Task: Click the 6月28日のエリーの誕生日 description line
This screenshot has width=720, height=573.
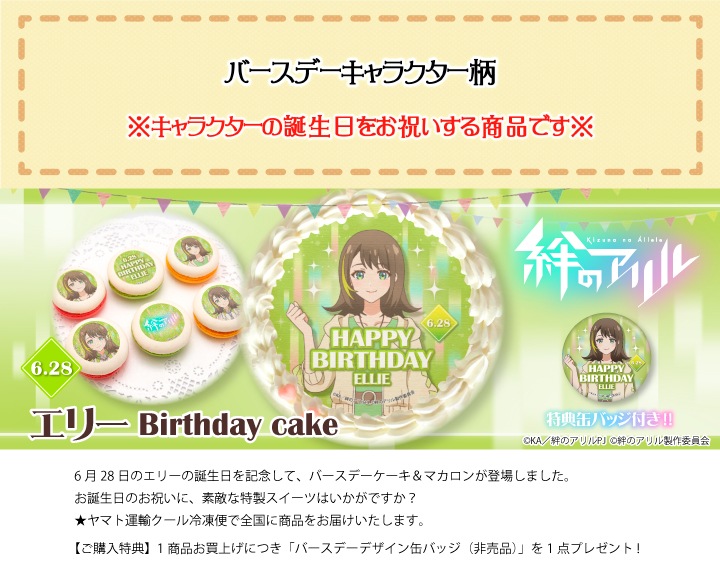Action: [322, 476]
